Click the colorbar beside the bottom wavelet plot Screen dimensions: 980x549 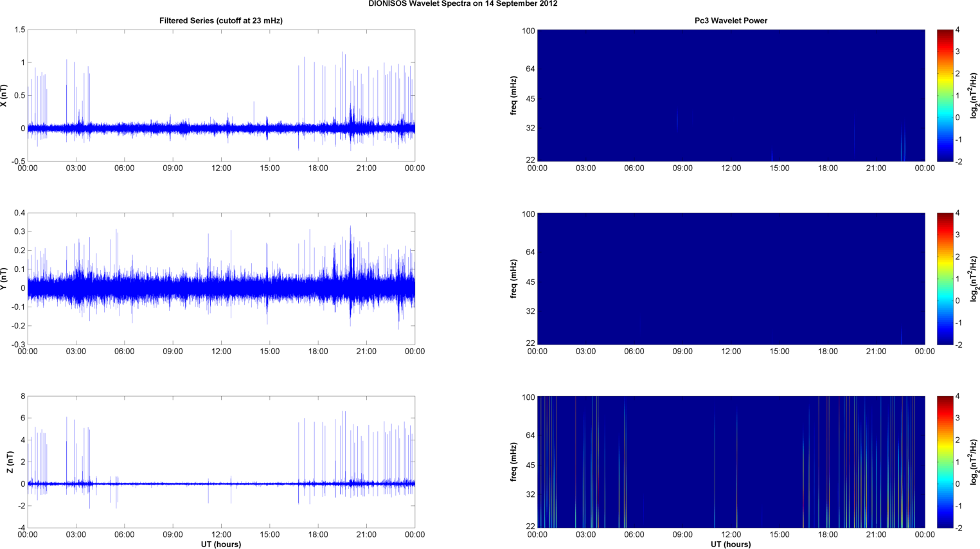click(945, 462)
